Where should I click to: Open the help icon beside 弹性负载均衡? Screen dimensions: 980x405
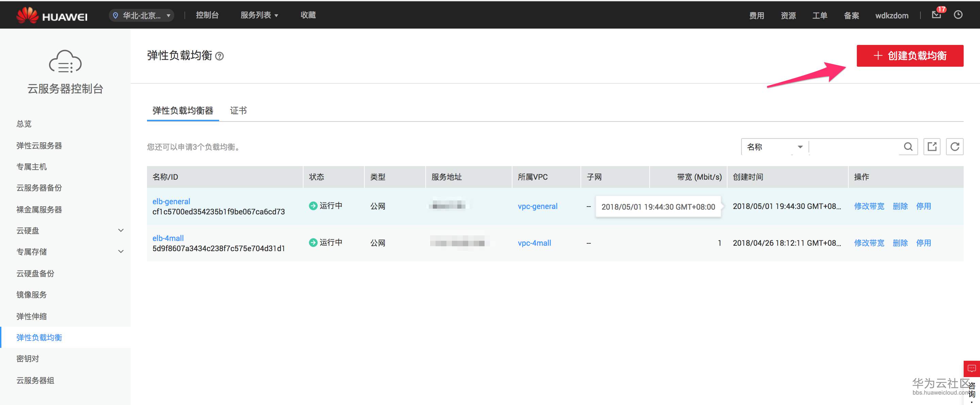[x=219, y=56]
